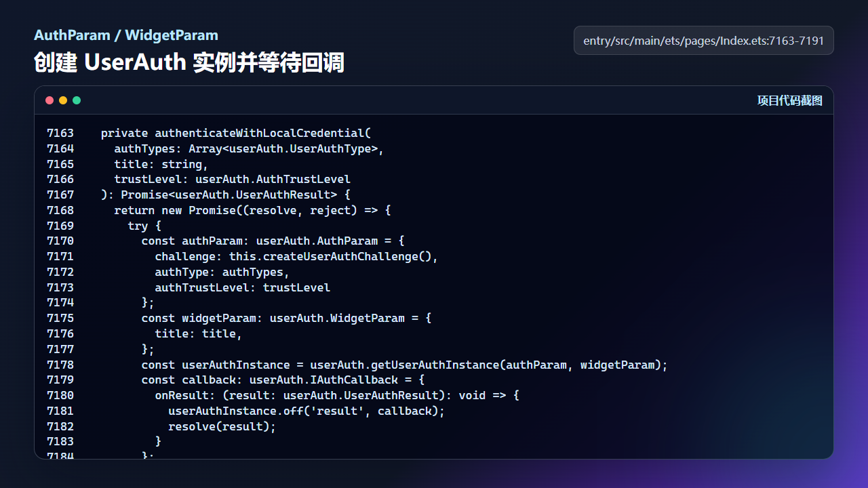Screen dimensions: 868x488
Task: Click code 'const callback: userAuth.IAuthCallback = {'
Action: pos(283,380)
